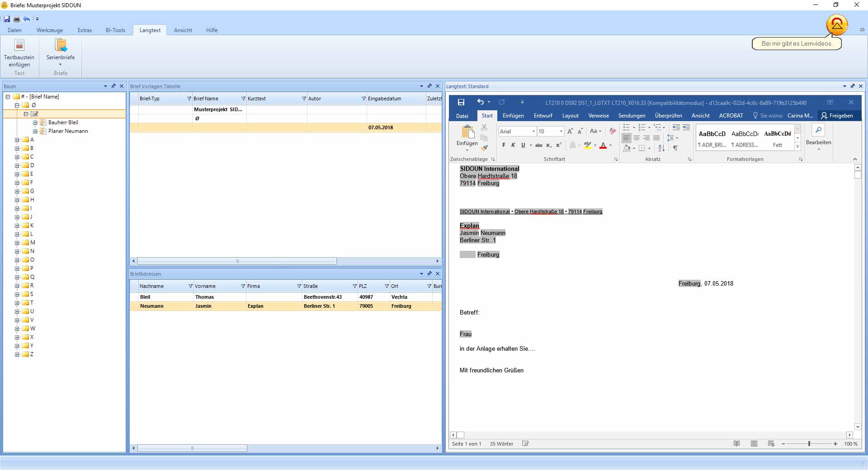Toggle paragraph marks display (¶)
Viewport: 868px width, 470px height.
(675, 148)
